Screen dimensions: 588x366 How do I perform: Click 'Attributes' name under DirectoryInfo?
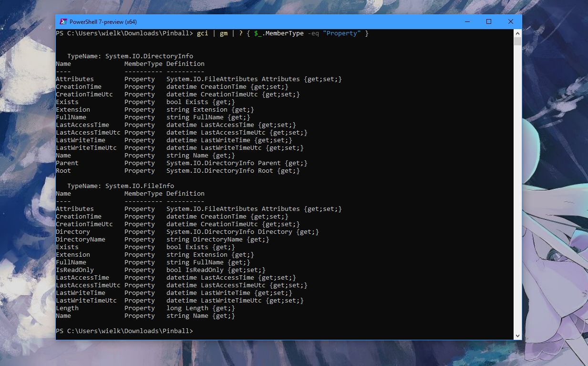75,79
